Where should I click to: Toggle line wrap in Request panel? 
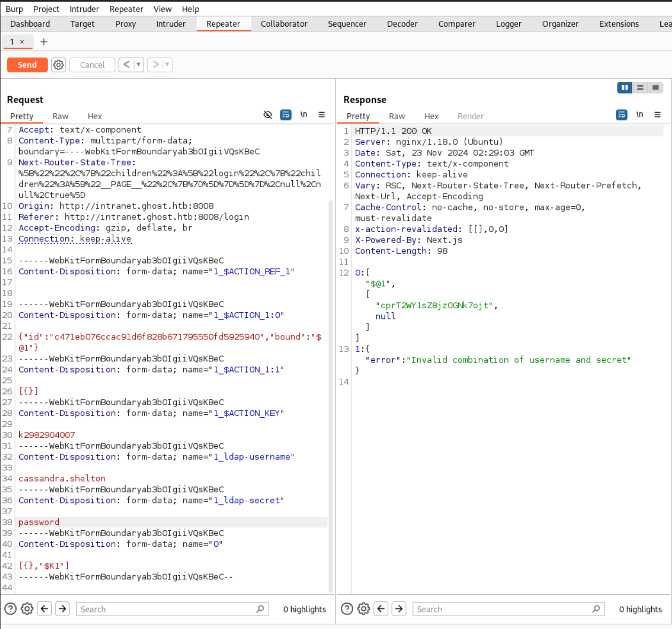coord(286,115)
